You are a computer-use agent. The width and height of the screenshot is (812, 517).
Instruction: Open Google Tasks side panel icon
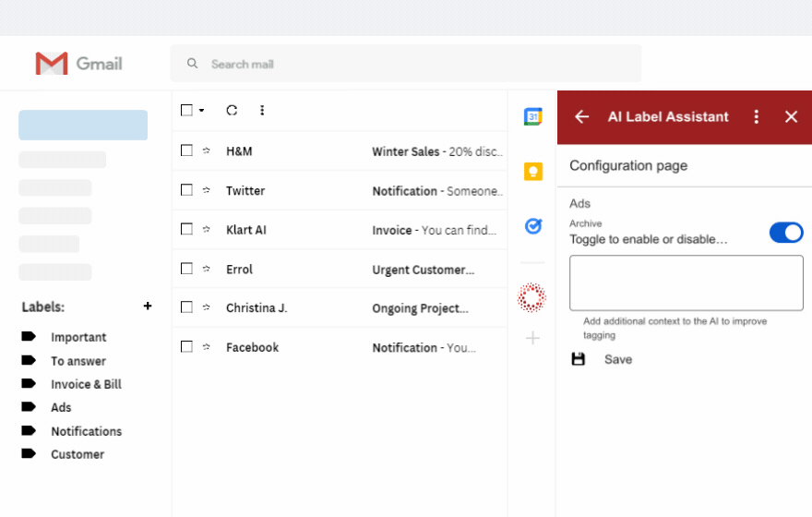point(533,226)
